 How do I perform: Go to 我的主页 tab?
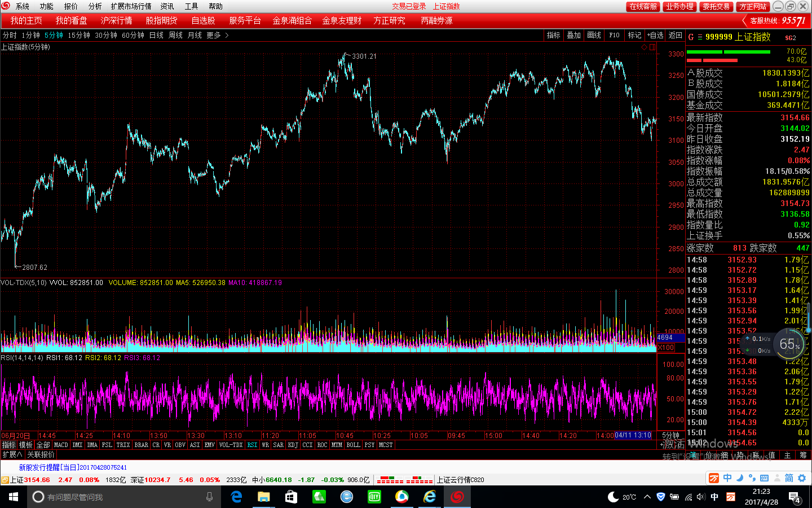tap(26, 20)
